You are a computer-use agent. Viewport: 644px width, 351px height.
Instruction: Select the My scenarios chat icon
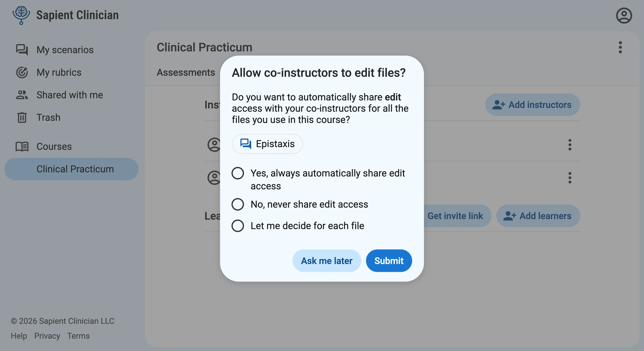(22, 50)
